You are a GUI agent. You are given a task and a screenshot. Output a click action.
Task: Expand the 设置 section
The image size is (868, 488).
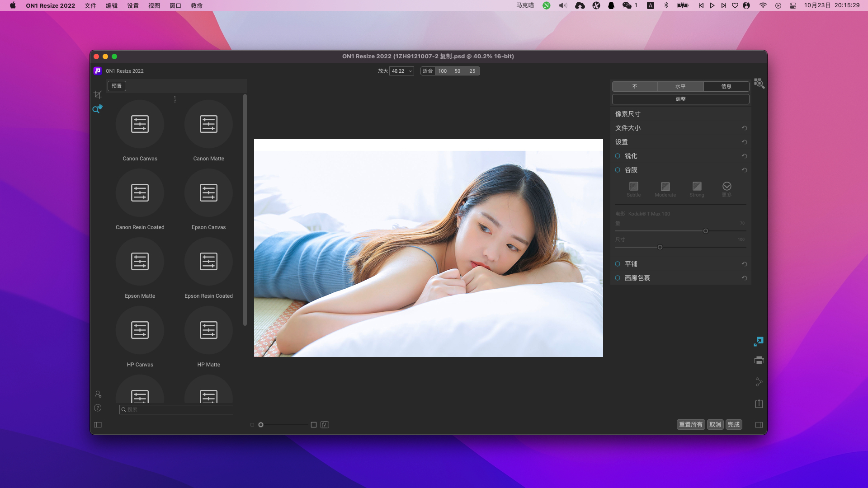(x=622, y=142)
